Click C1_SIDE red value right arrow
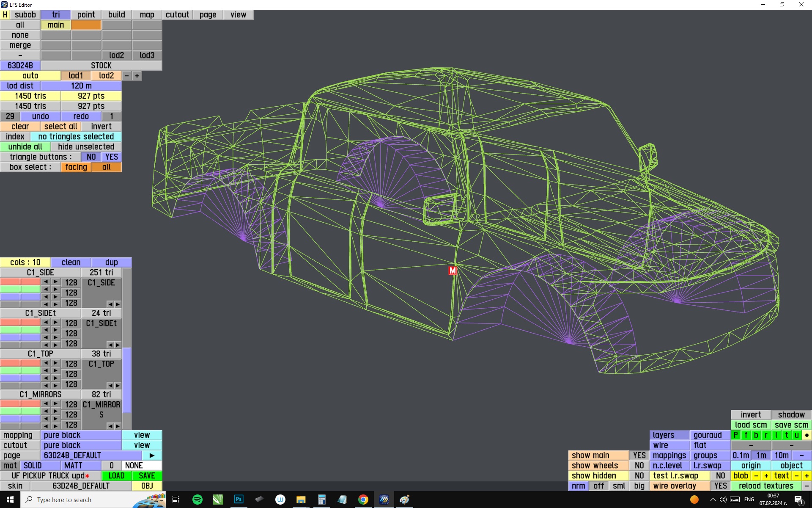 click(x=55, y=282)
